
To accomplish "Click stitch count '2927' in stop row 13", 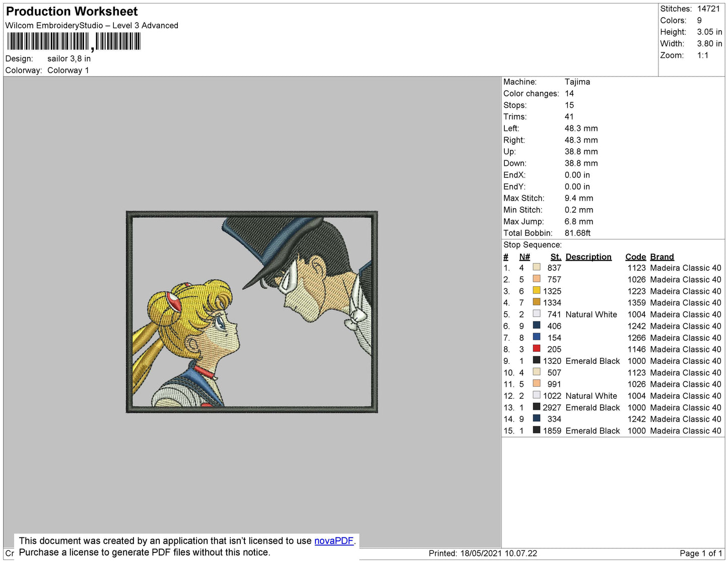I will [x=552, y=408].
